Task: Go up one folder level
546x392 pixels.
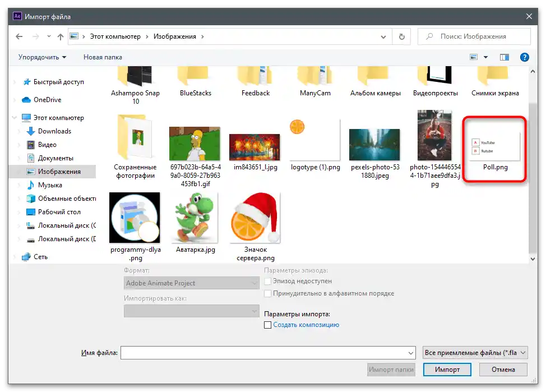Action: [60, 36]
